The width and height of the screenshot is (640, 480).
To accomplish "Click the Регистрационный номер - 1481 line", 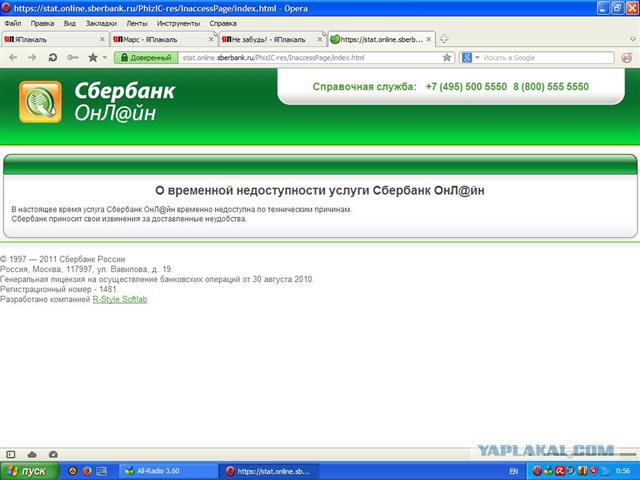I will [x=59, y=289].
